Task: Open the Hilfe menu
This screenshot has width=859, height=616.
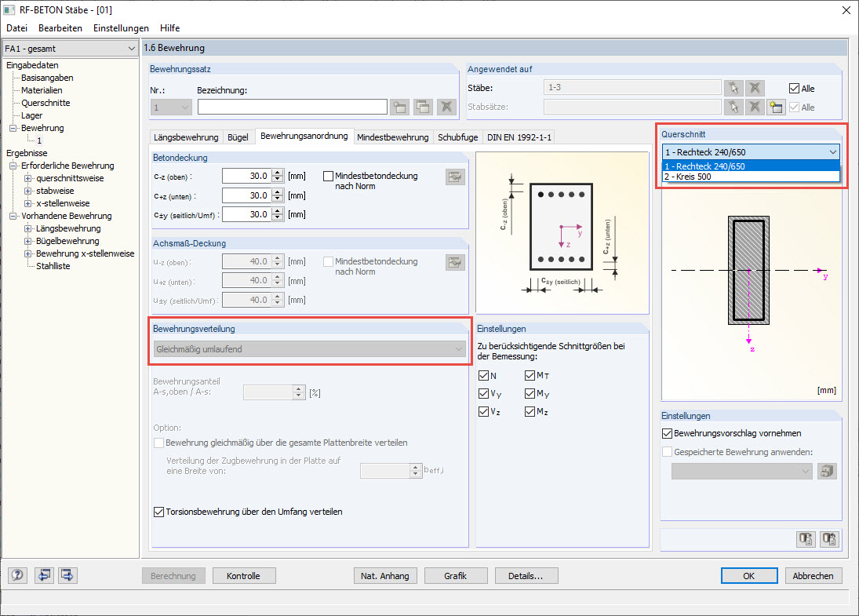Action: (169, 28)
